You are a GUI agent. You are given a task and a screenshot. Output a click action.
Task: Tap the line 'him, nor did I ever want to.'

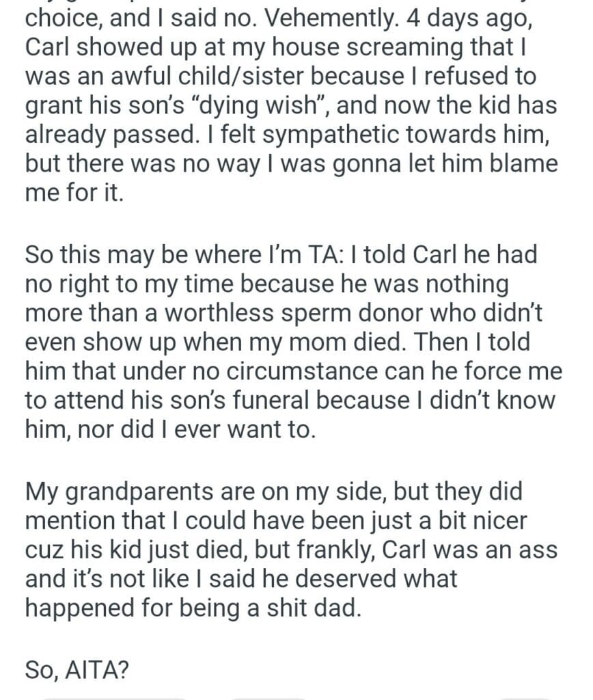(x=171, y=431)
